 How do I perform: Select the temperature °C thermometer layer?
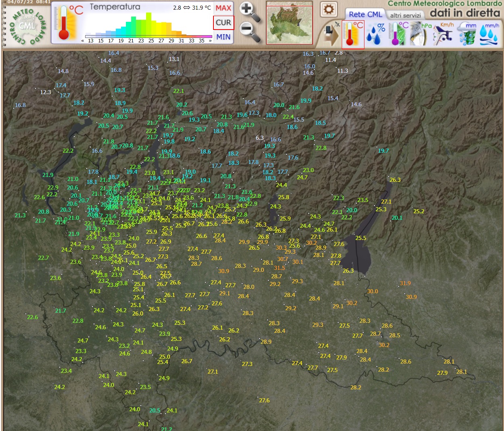(353, 34)
